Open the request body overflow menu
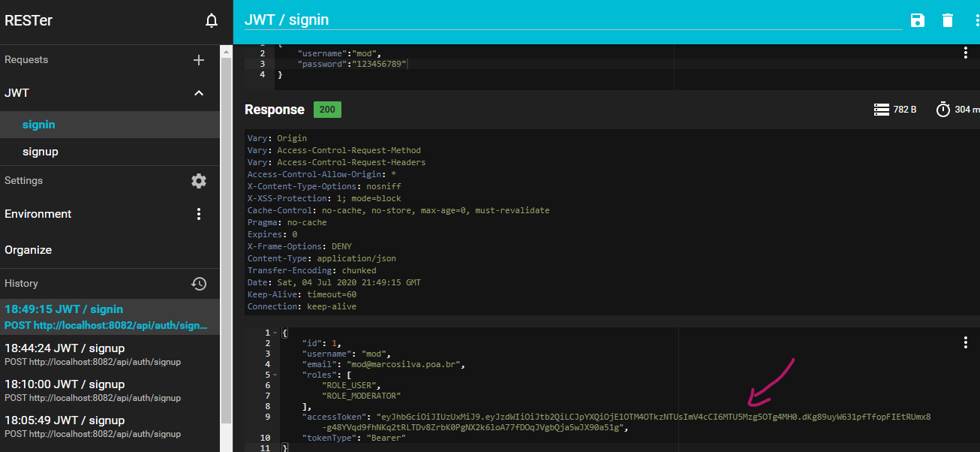Screen dimensions: 980x452 (965, 51)
